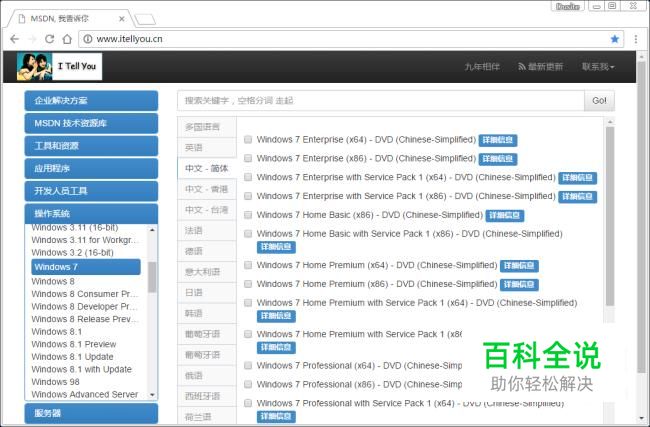Reload the page with refresh icon
The height and width of the screenshot is (427, 650).
click(x=49, y=39)
